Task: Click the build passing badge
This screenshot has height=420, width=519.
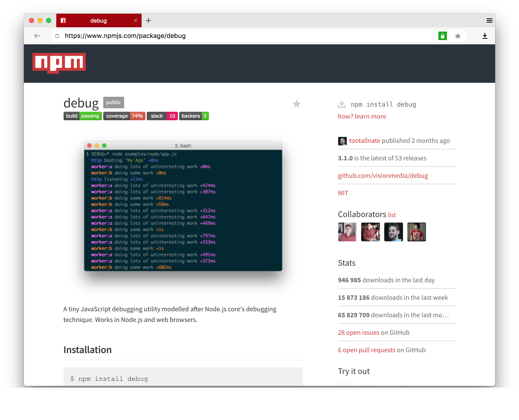Action: tap(83, 116)
